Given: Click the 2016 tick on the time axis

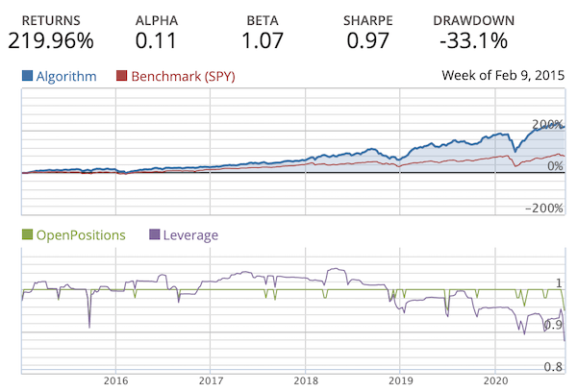Looking at the screenshot, I should pos(114,380).
